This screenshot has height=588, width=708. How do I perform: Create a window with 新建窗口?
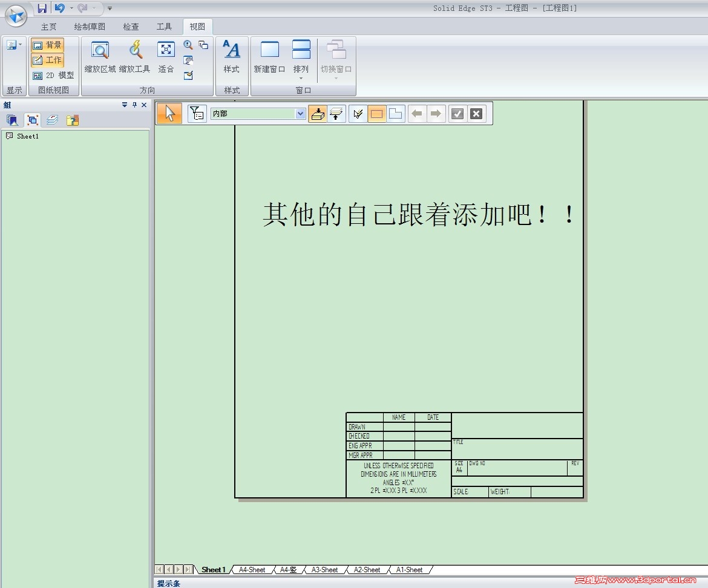click(x=269, y=56)
